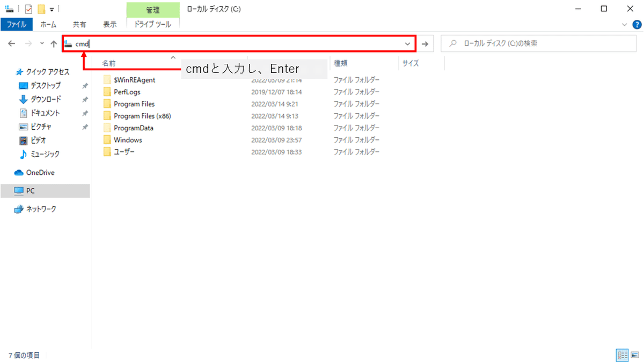Switch to large icons view in status bar
Image resolution: width=644 pixels, height=362 pixels.
click(635, 355)
